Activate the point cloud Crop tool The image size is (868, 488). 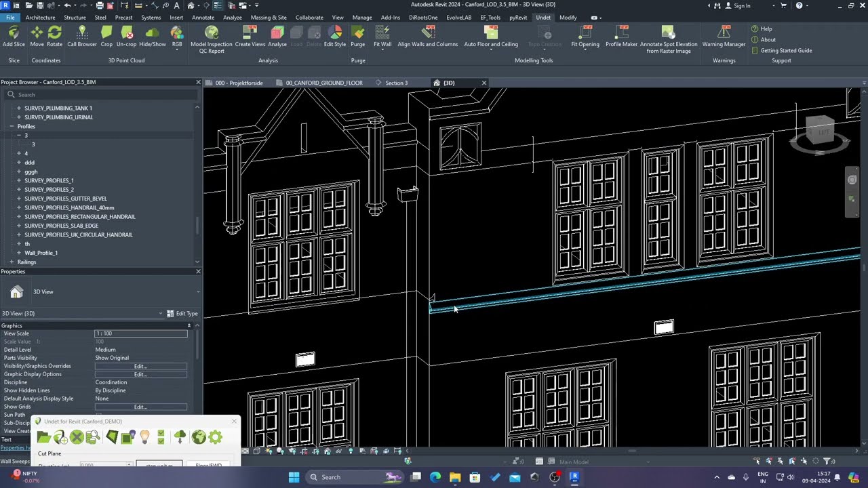106,37
